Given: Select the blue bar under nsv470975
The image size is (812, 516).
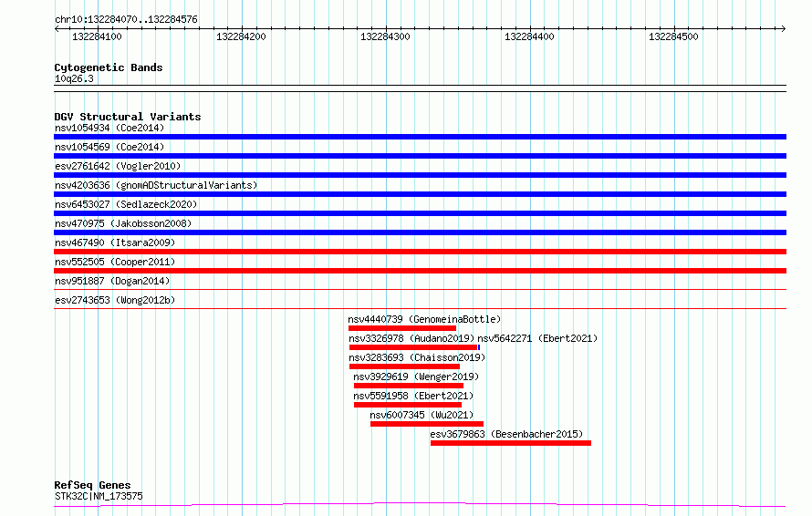Looking at the screenshot, I should tap(420, 232).
